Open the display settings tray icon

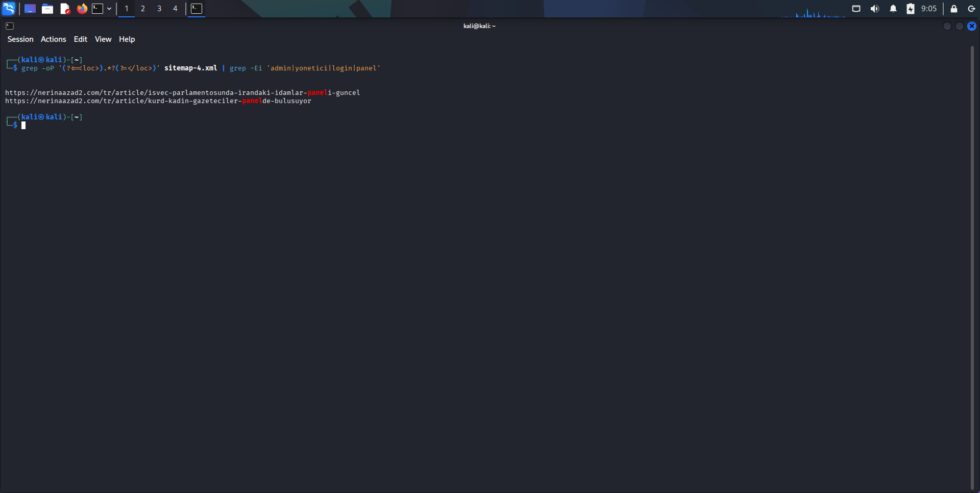pos(856,9)
